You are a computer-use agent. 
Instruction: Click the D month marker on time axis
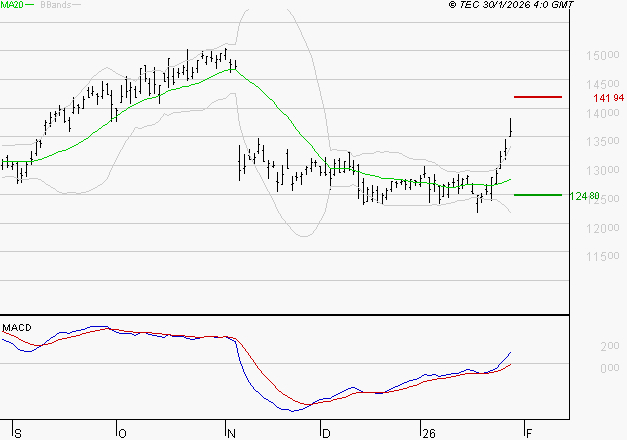click(x=326, y=434)
